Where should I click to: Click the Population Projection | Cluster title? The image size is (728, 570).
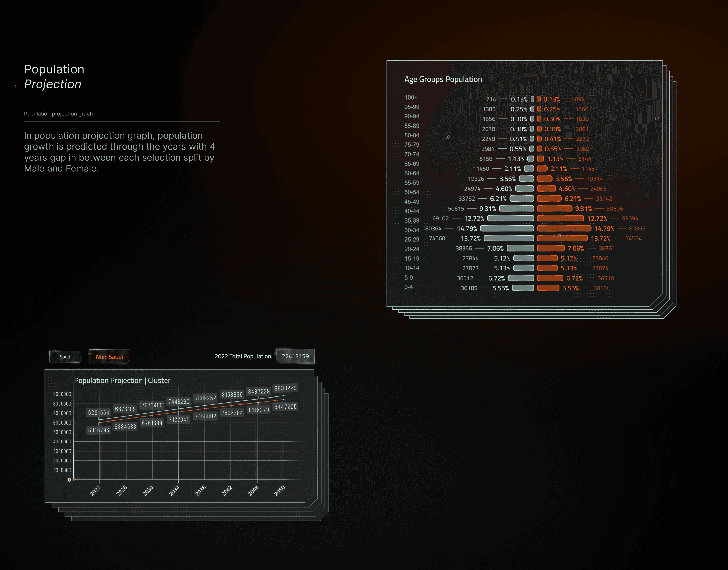122,380
